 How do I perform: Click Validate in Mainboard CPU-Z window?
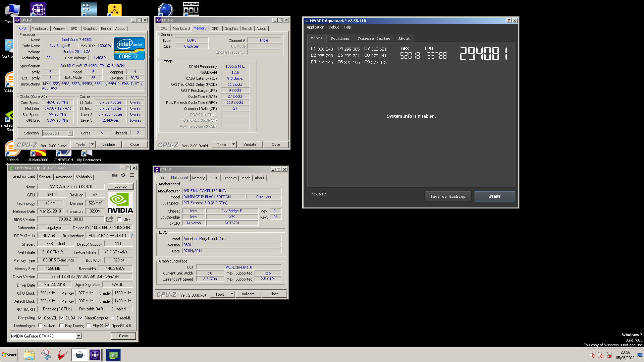pos(248,294)
